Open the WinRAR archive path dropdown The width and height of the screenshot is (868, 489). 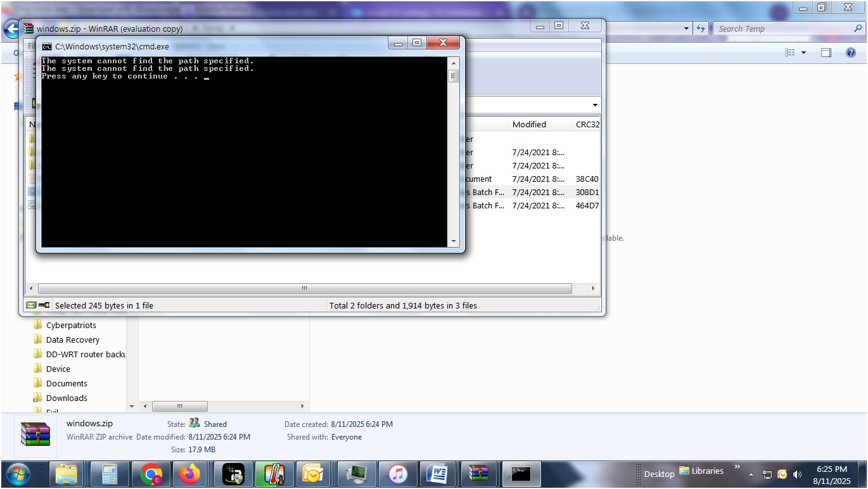(x=595, y=105)
